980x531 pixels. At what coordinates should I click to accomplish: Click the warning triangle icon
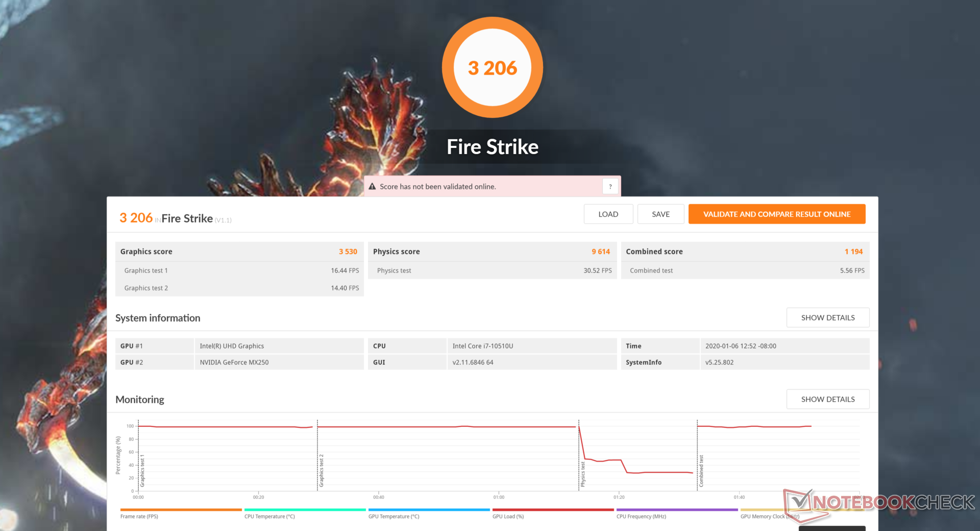tap(372, 187)
